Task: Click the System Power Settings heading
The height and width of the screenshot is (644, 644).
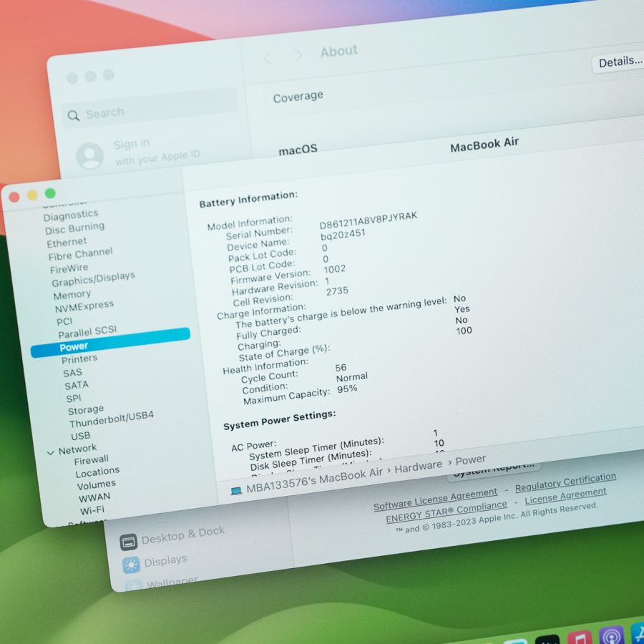Action: [x=279, y=420]
